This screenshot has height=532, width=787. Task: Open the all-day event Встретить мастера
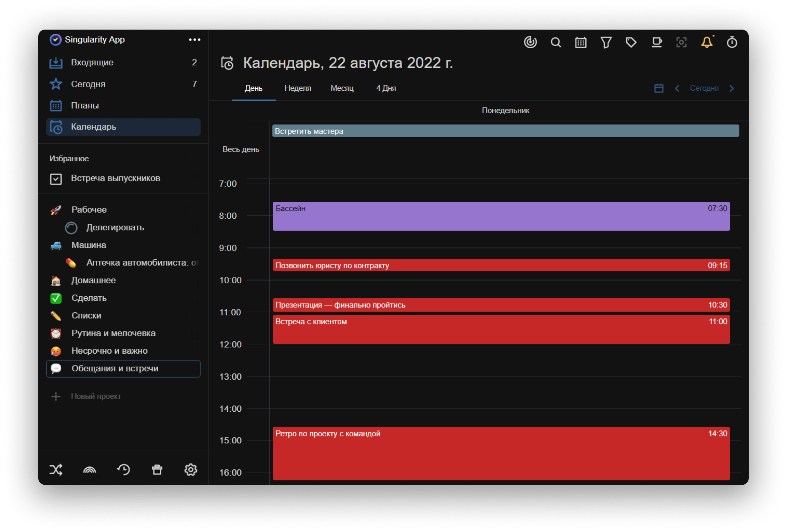coord(506,131)
